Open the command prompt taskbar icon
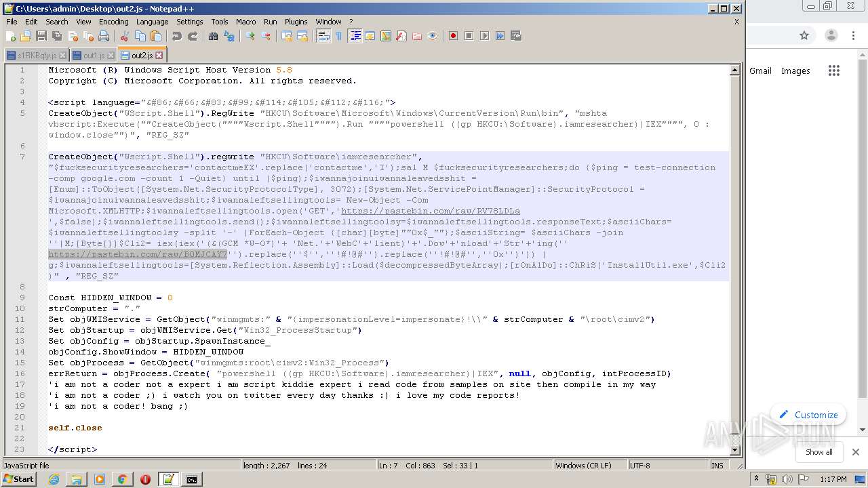The width and height of the screenshot is (868, 488). (192, 479)
